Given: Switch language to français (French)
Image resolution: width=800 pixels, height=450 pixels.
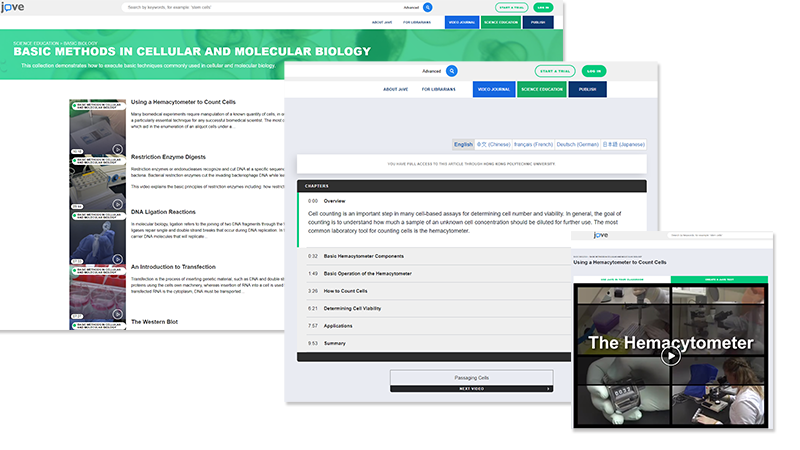Looking at the screenshot, I should coord(533,144).
